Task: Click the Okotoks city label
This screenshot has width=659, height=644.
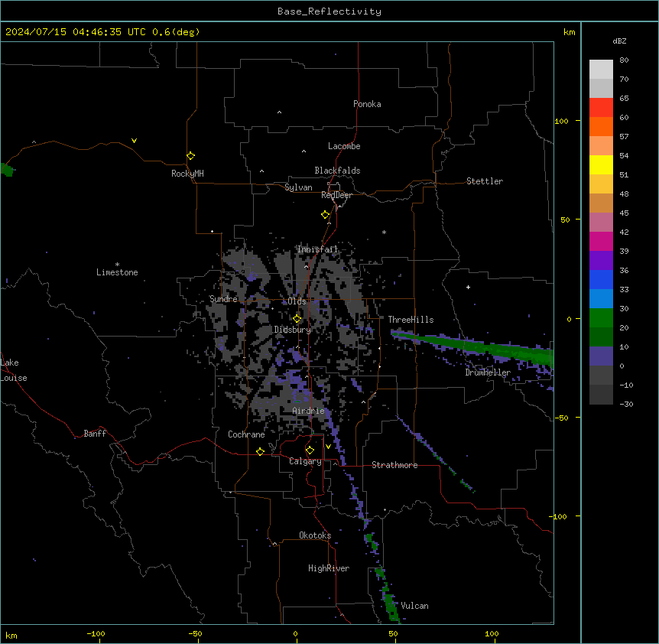Action: pyautogui.click(x=315, y=535)
